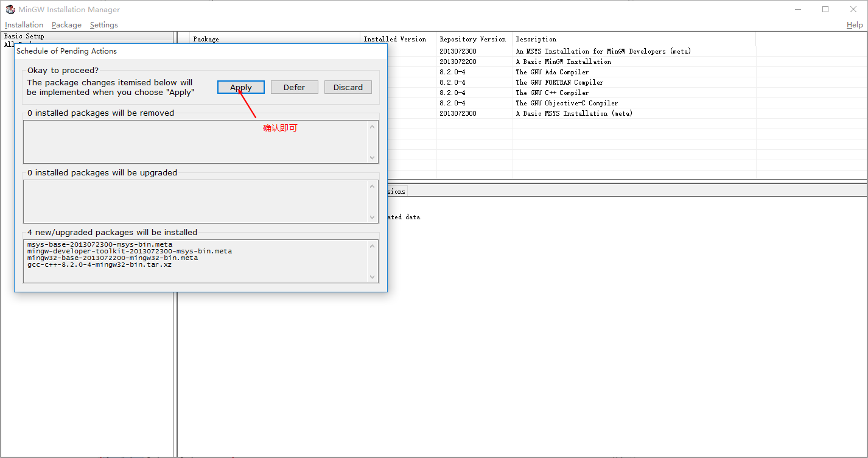Open the Package menu

[66, 25]
